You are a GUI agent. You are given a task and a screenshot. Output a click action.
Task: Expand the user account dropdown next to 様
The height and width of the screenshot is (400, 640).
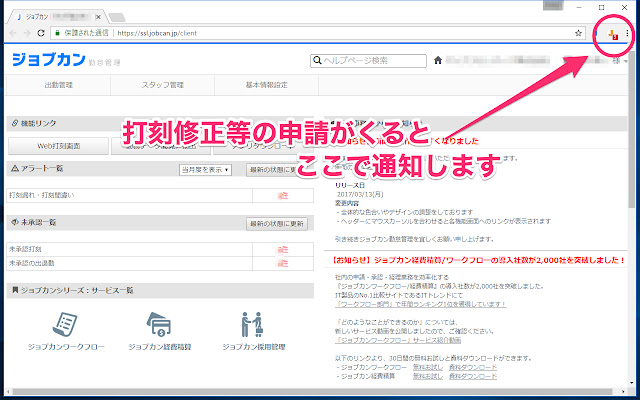(625, 62)
